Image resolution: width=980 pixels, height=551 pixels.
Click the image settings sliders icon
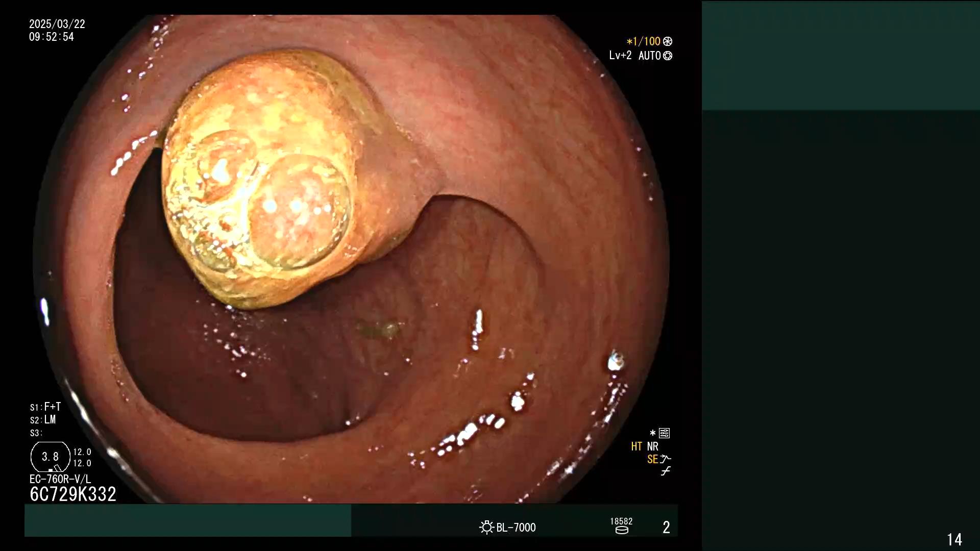664,433
